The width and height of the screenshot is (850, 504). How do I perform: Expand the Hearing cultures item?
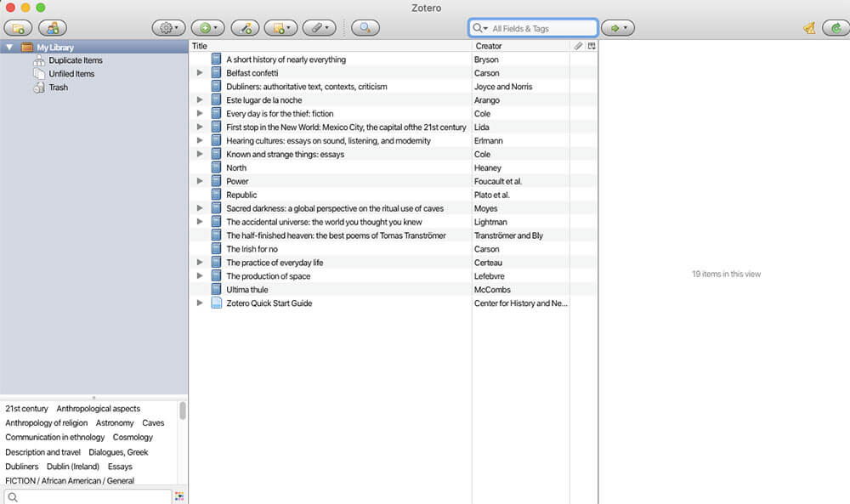coord(200,140)
